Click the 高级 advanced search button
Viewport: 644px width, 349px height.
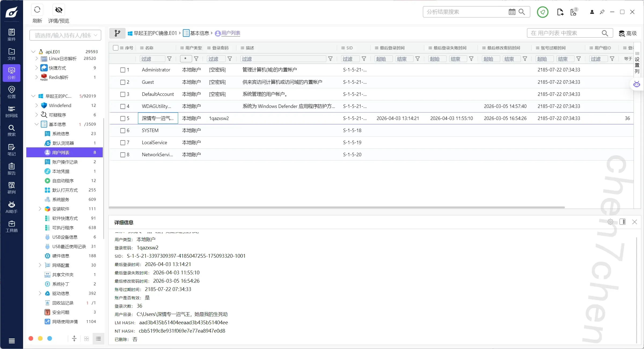point(628,33)
